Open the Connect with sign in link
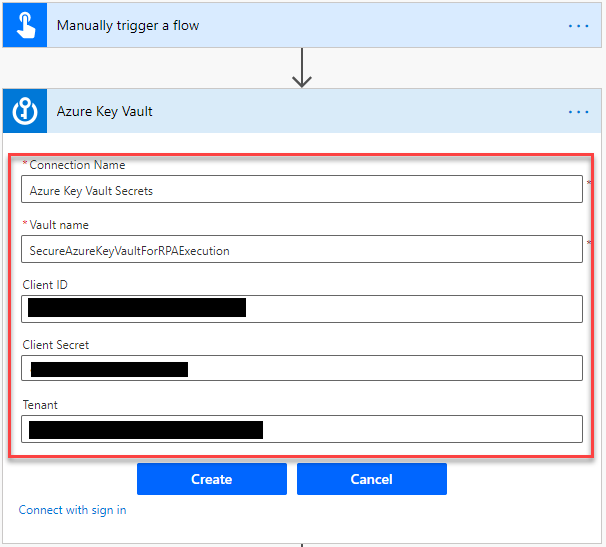The height and width of the screenshot is (547, 606). 73,510
